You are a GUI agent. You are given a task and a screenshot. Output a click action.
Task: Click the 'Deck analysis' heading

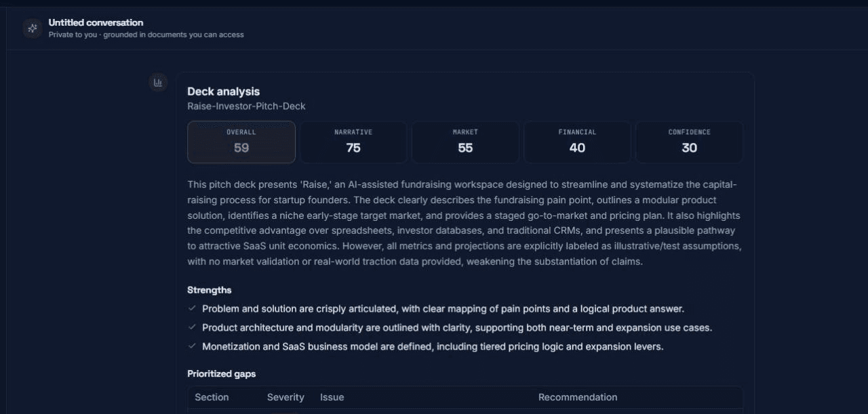(x=223, y=91)
